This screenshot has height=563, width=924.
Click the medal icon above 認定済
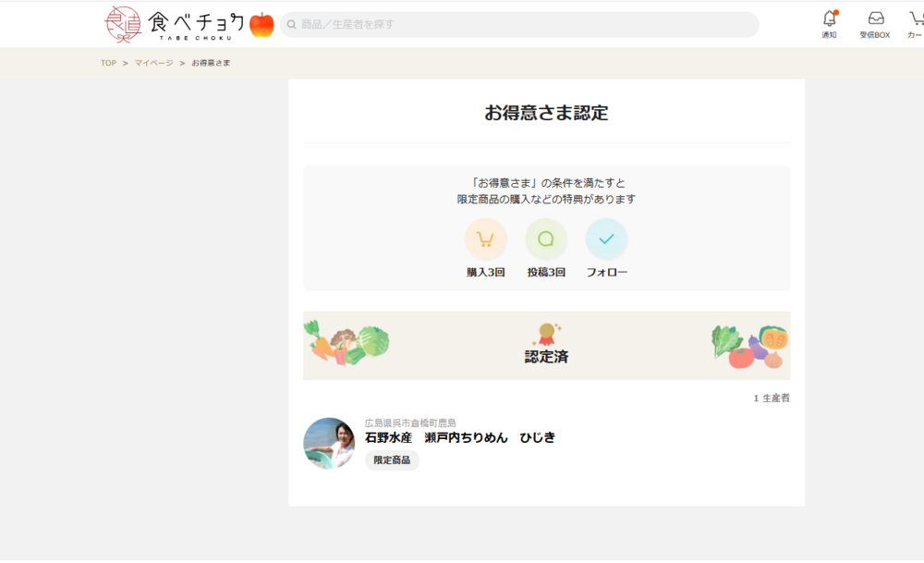tap(546, 333)
